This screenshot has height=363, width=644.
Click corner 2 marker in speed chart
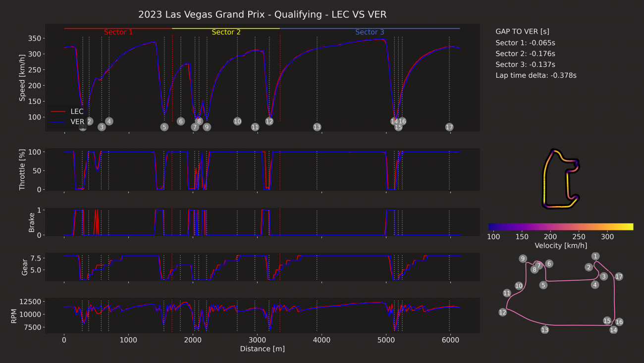90,121
